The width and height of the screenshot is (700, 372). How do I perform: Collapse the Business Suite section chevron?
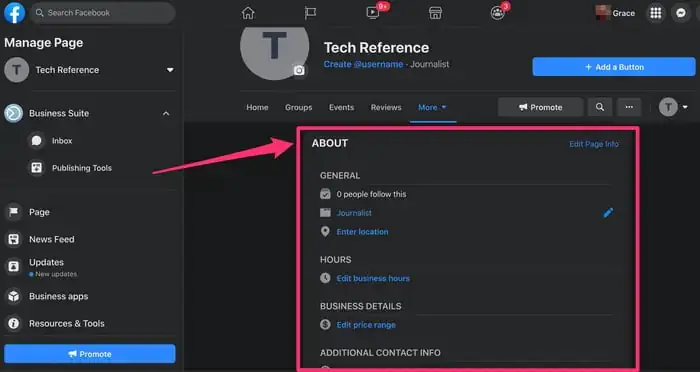(166, 113)
